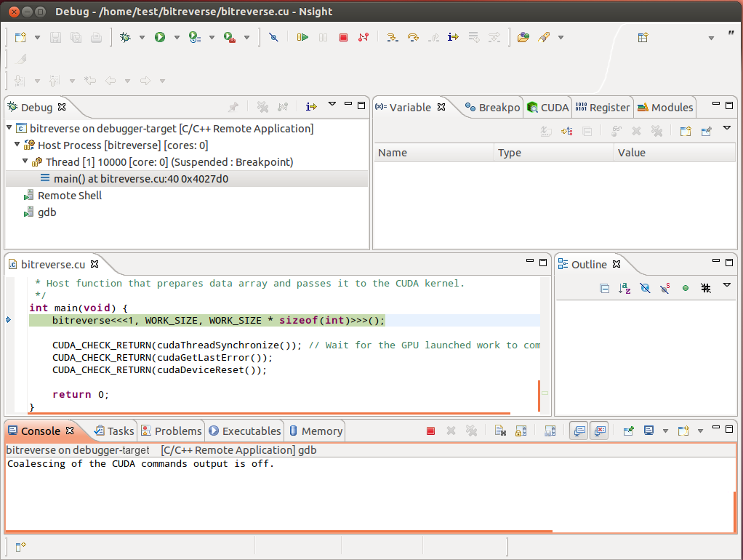Terminate the debug session

tap(343, 36)
